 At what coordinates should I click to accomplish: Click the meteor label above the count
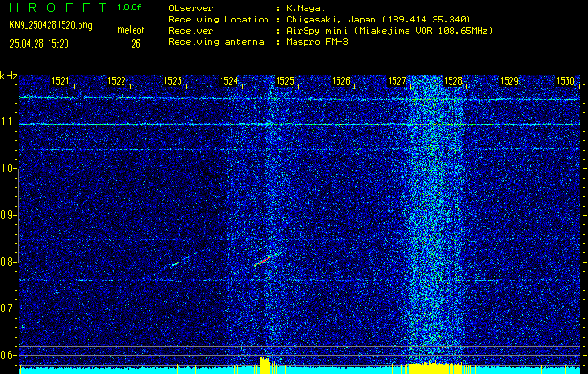click(131, 30)
